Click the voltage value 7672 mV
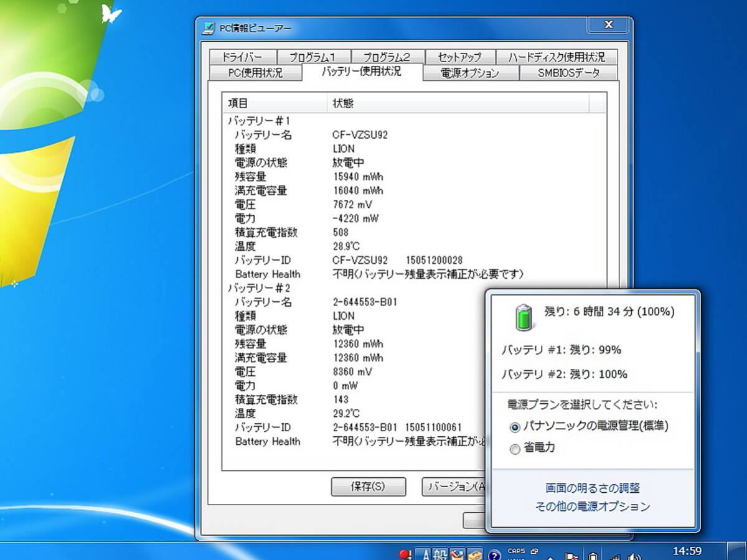 point(353,205)
